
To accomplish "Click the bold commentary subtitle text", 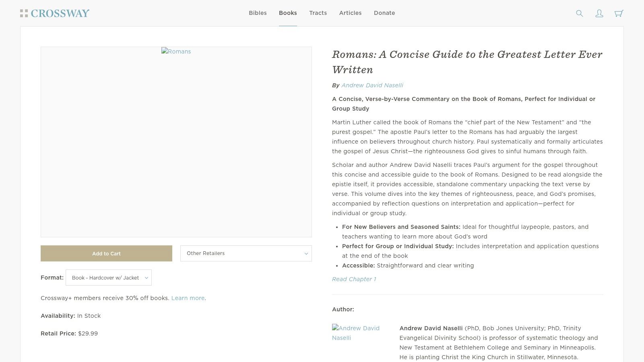I will (x=464, y=104).
